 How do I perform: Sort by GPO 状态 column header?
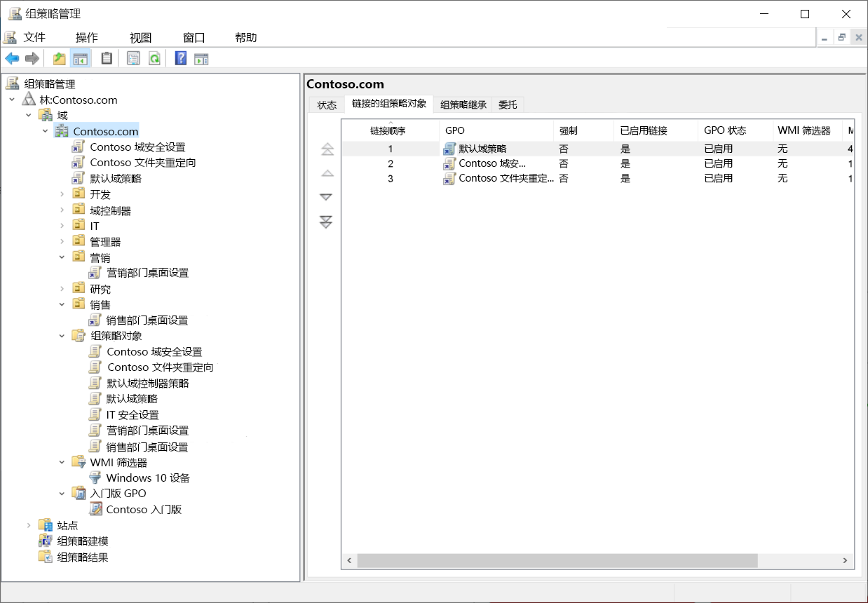pyautogui.click(x=735, y=130)
